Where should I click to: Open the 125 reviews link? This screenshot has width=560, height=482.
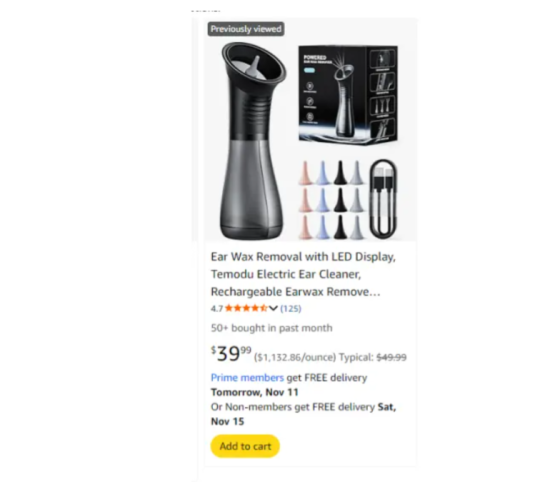(291, 308)
